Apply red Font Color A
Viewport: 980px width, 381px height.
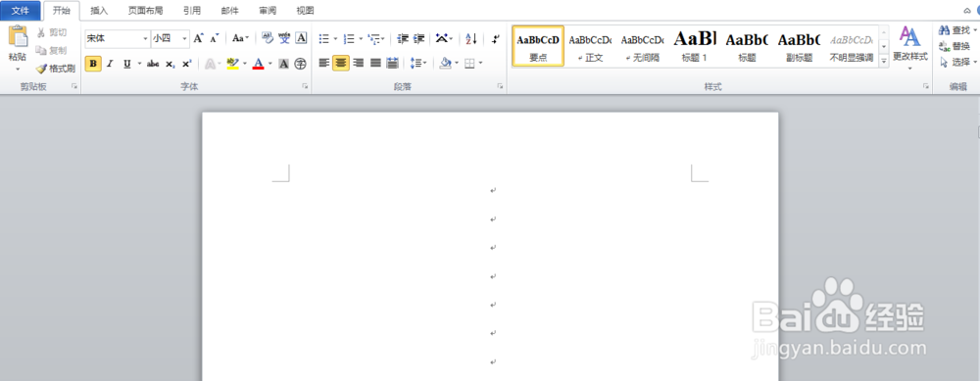pos(259,64)
